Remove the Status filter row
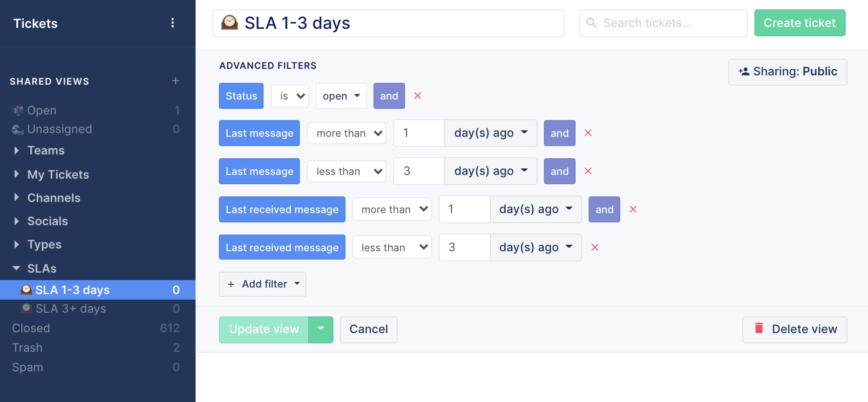This screenshot has height=402, width=868. coord(418,96)
